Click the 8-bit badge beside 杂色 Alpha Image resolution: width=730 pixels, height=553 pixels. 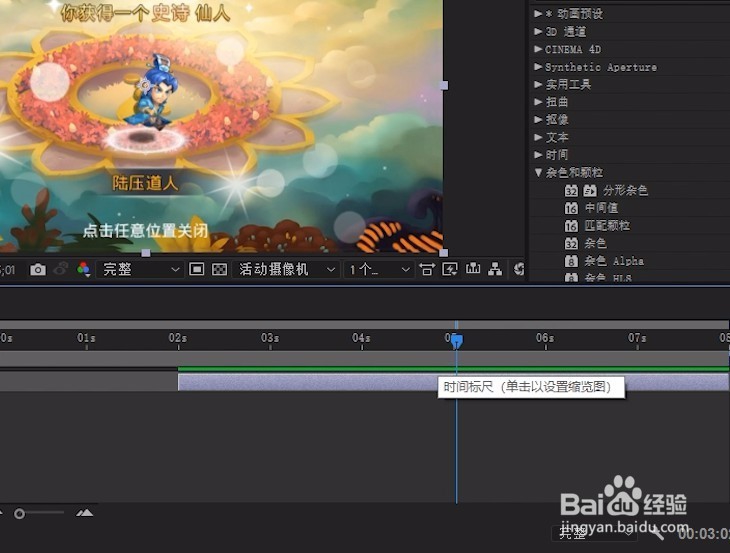[x=571, y=261]
